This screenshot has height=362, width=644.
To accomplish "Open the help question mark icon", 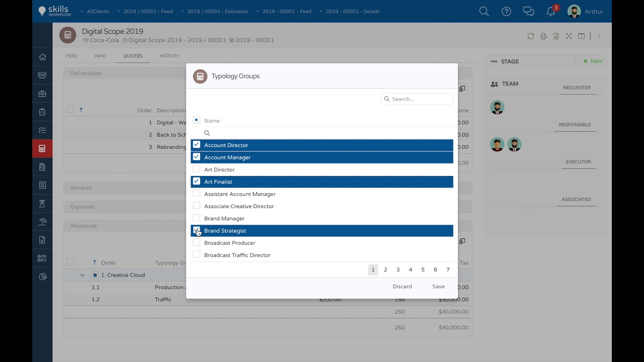I will point(506,11).
